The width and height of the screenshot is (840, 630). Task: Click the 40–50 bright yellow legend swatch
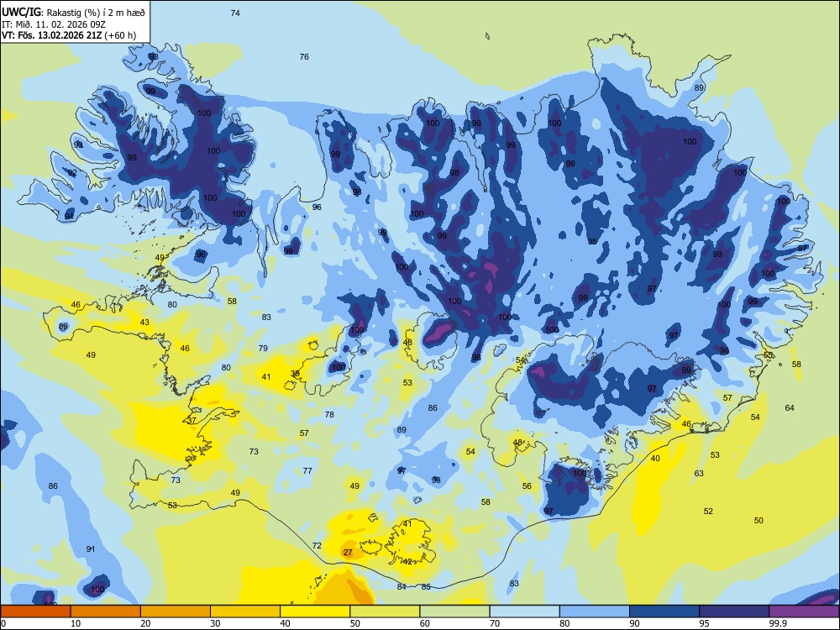coord(315,612)
